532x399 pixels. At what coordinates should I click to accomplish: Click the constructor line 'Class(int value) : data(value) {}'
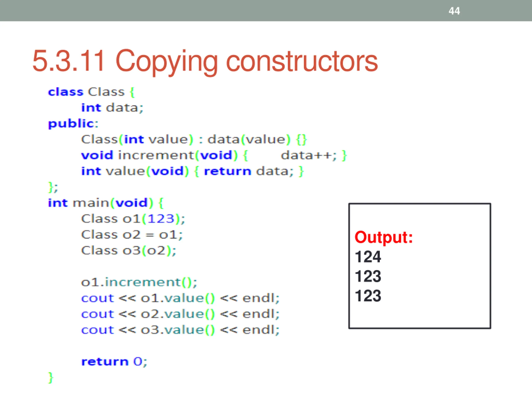click(194, 140)
